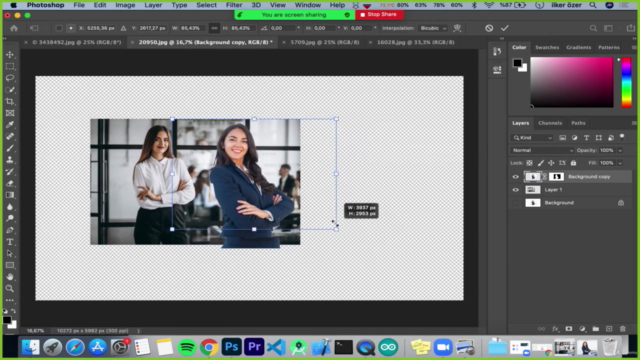Open Premiere Pro from the Dock
Viewport: 640px width, 360px height.
coord(254,347)
